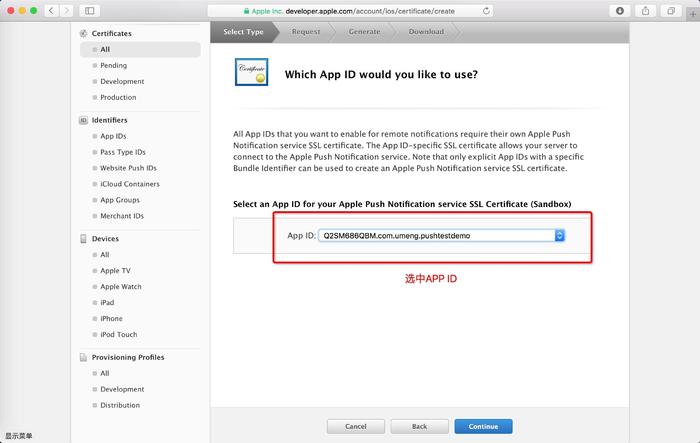This screenshot has width=700, height=443.
Task: Collapse the Provisioning Profiles section header
Action: [x=126, y=357]
